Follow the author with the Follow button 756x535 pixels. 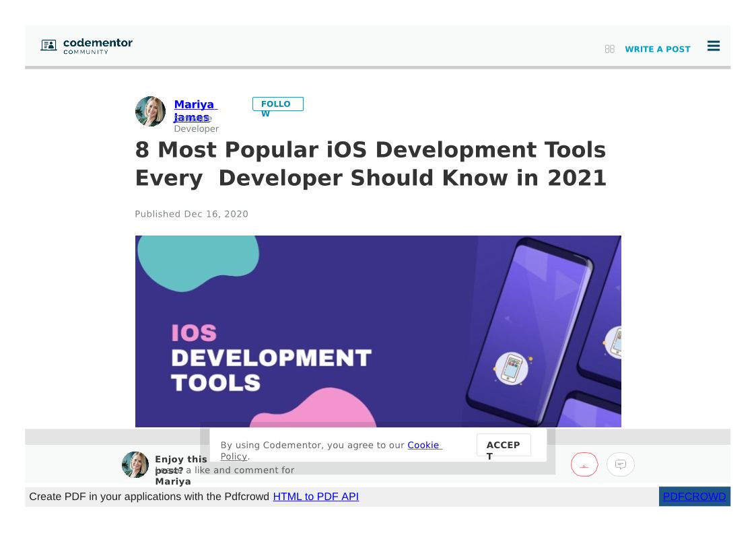277,104
